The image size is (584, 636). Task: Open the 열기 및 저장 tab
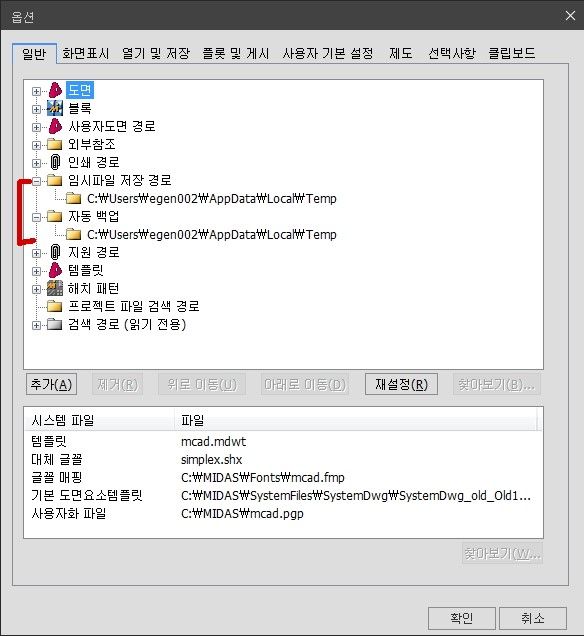[156, 53]
